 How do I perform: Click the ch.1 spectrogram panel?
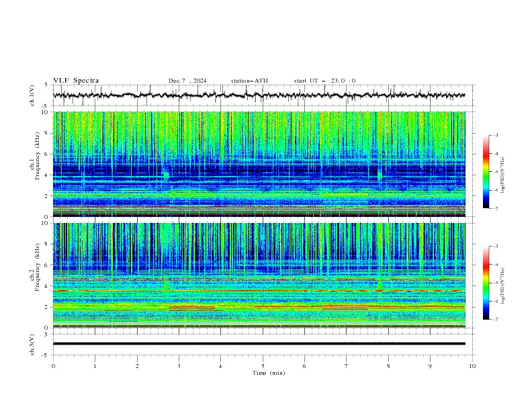click(x=259, y=164)
